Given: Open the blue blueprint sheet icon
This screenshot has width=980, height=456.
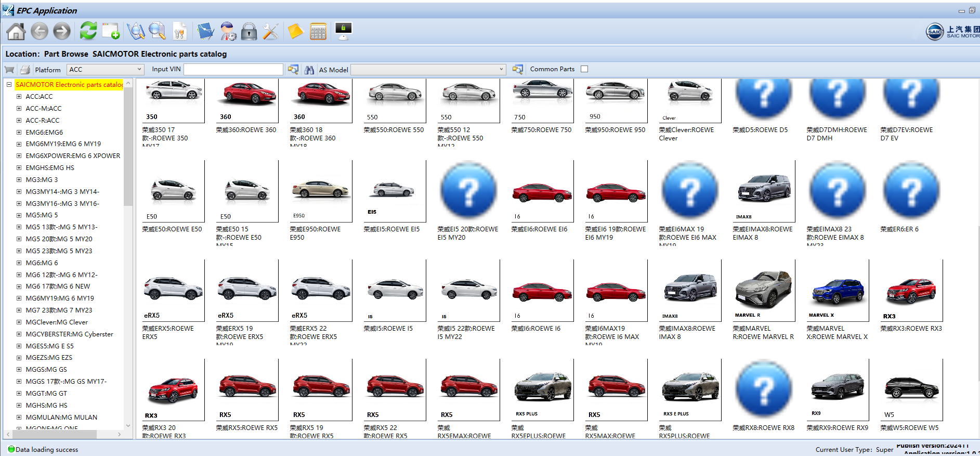Looking at the screenshot, I should 206,31.
